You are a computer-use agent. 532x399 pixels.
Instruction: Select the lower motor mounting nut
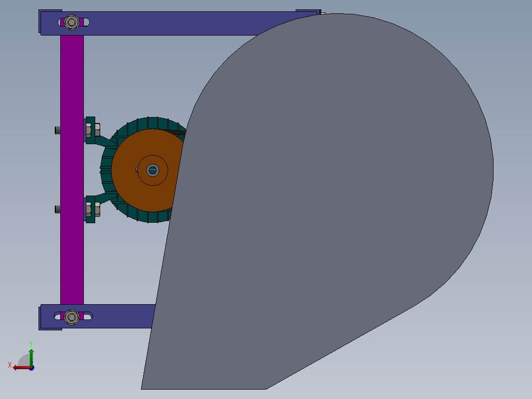pos(97,209)
